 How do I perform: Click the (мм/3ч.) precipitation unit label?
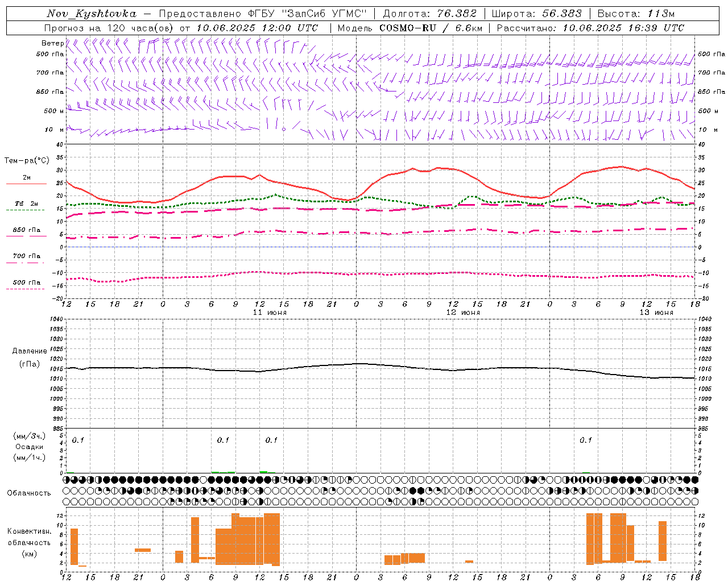[30, 436]
